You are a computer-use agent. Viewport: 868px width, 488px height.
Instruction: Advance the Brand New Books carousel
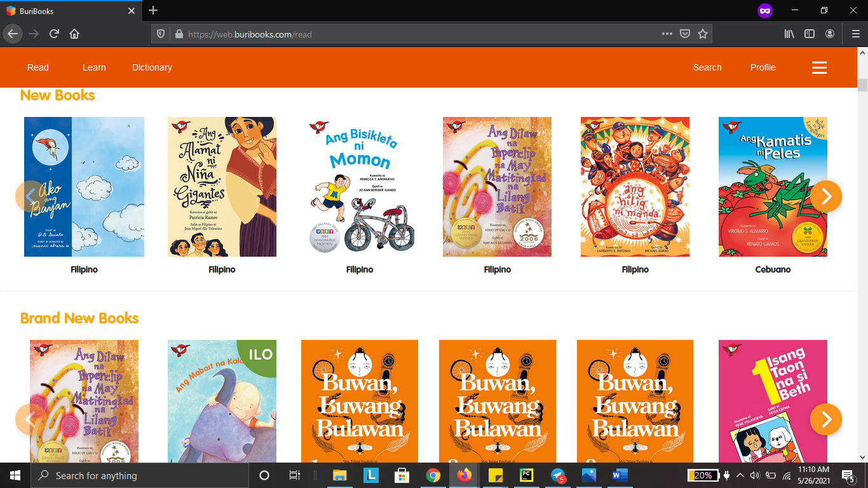[x=826, y=419]
